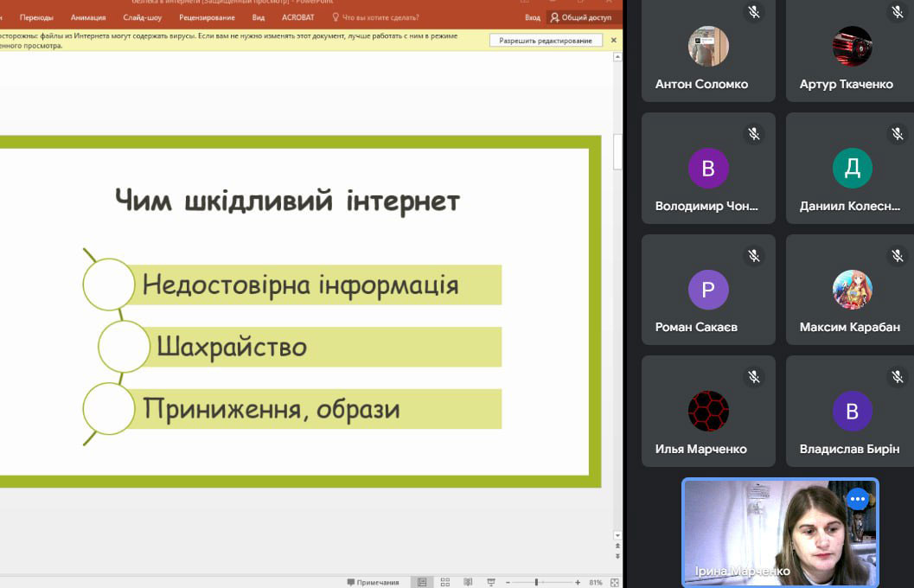Select the Вид ribbon tab
914x588 pixels.
click(x=259, y=17)
